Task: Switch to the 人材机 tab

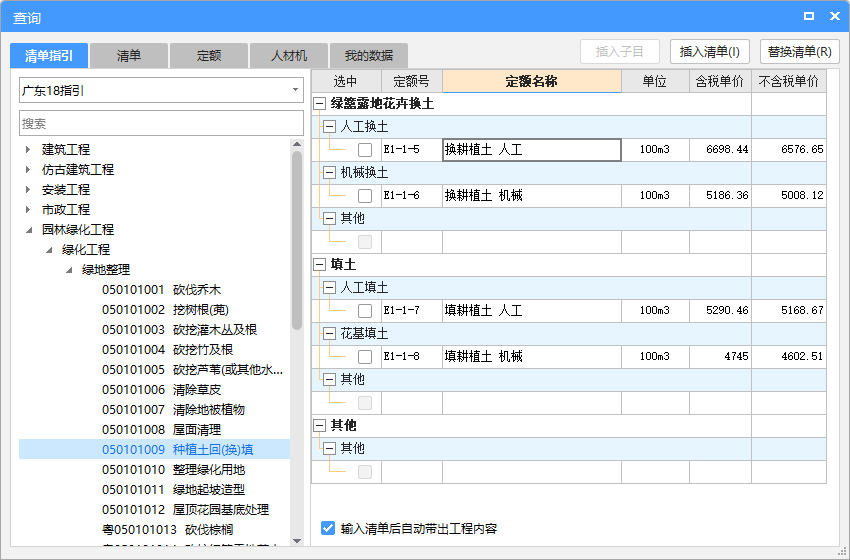Action: click(288, 55)
